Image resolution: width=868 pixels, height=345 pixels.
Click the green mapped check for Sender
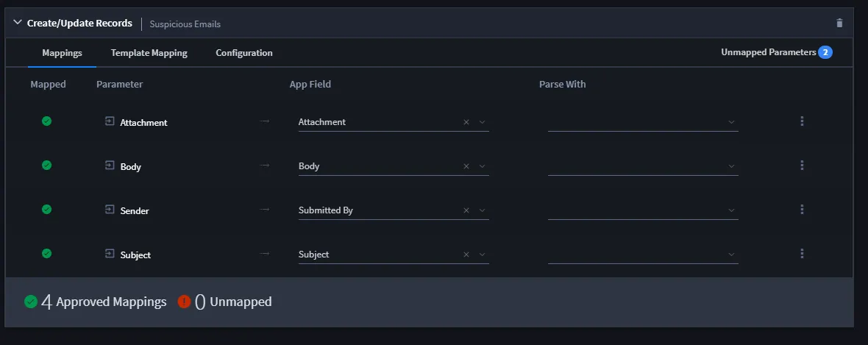coord(47,210)
